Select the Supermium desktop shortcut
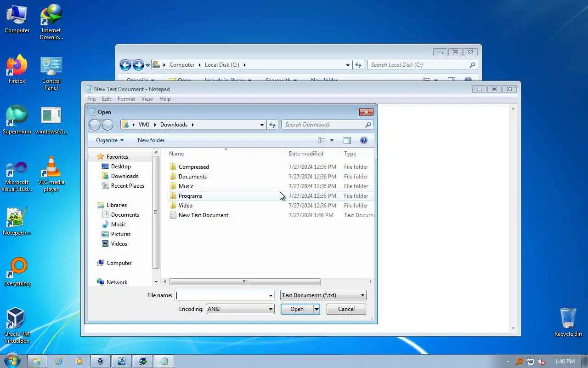 tap(17, 120)
